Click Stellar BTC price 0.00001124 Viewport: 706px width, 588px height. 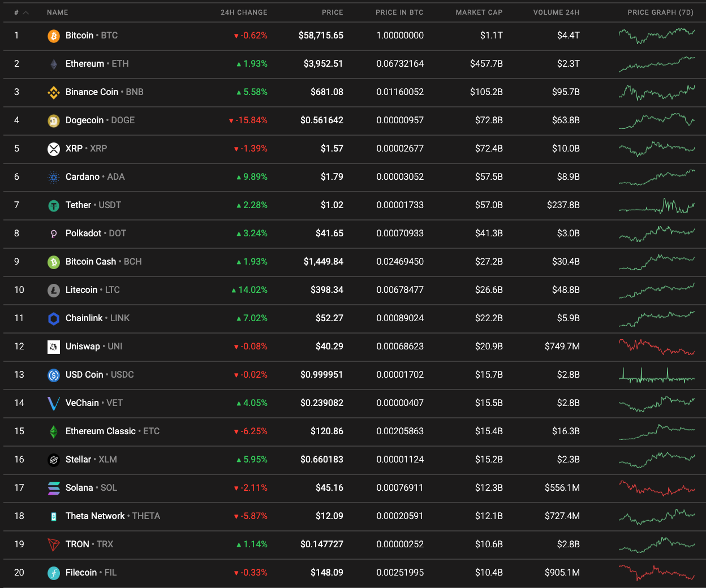click(x=400, y=460)
